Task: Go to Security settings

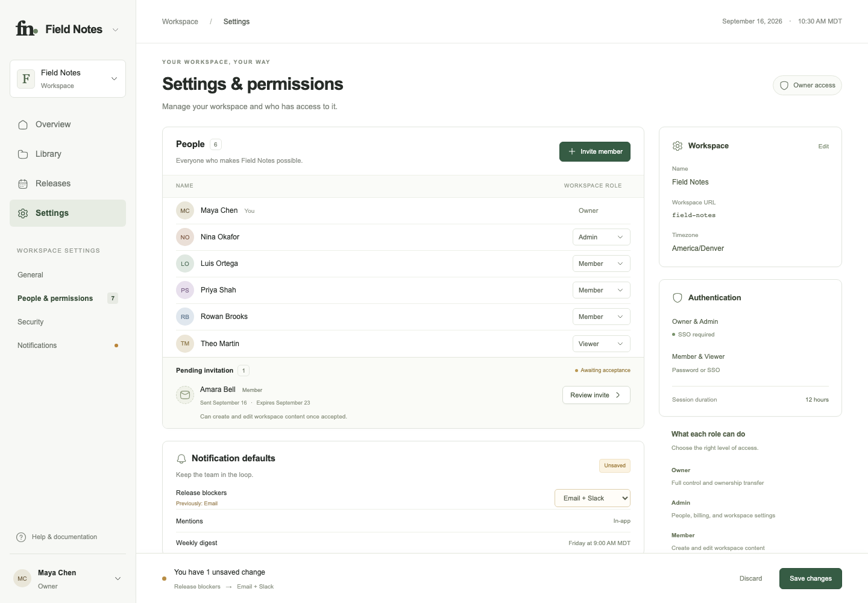Action: (x=31, y=322)
